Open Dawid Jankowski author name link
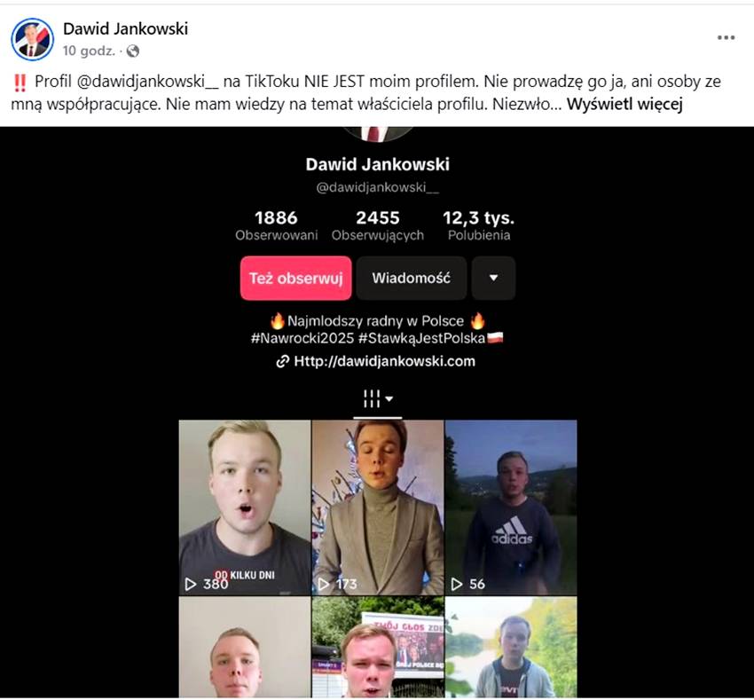The width and height of the screenshot is (754, 700). click(125, 29)
